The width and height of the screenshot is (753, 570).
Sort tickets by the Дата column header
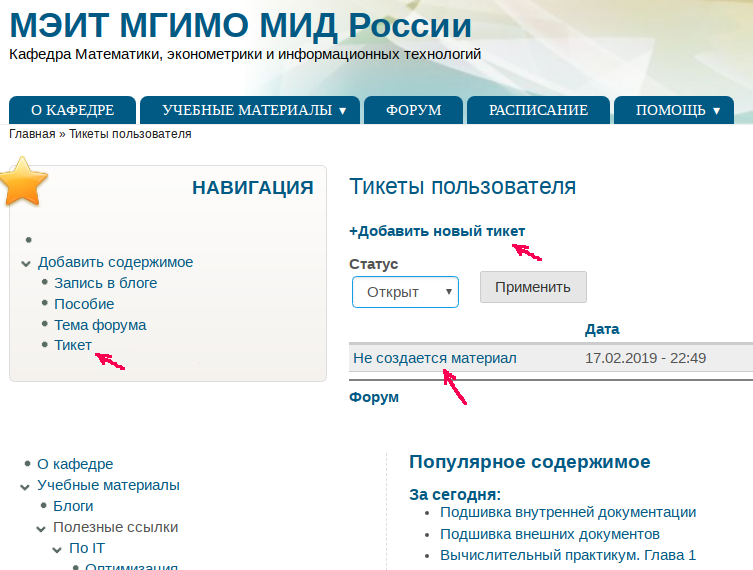[x=602, y=329]
